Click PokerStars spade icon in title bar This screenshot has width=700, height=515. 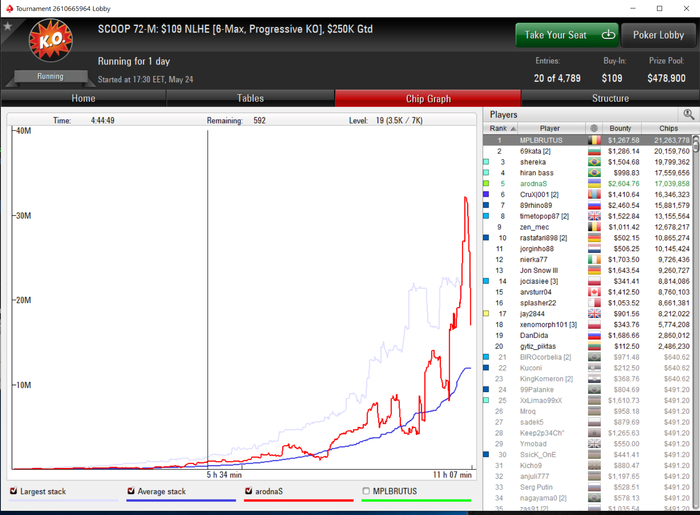[x=9, y=8]
